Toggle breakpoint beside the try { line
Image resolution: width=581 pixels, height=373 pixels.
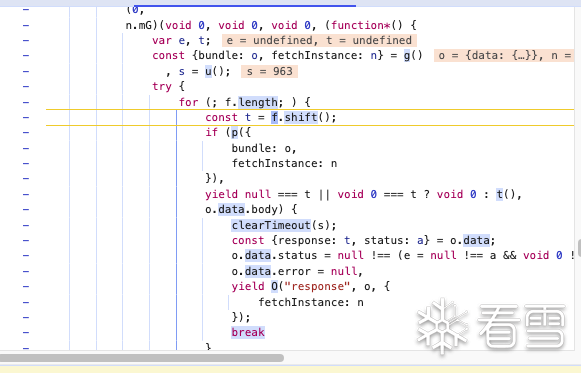tap(26, 86)
